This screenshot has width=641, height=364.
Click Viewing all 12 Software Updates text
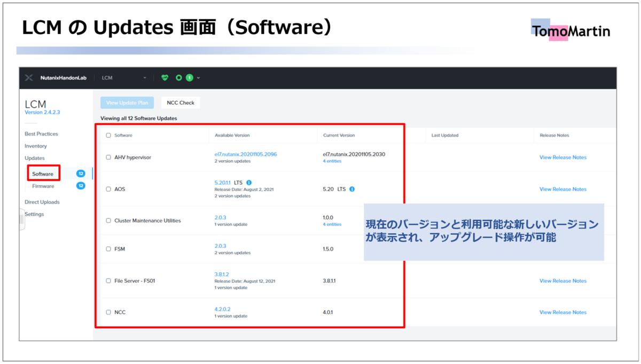139,118
